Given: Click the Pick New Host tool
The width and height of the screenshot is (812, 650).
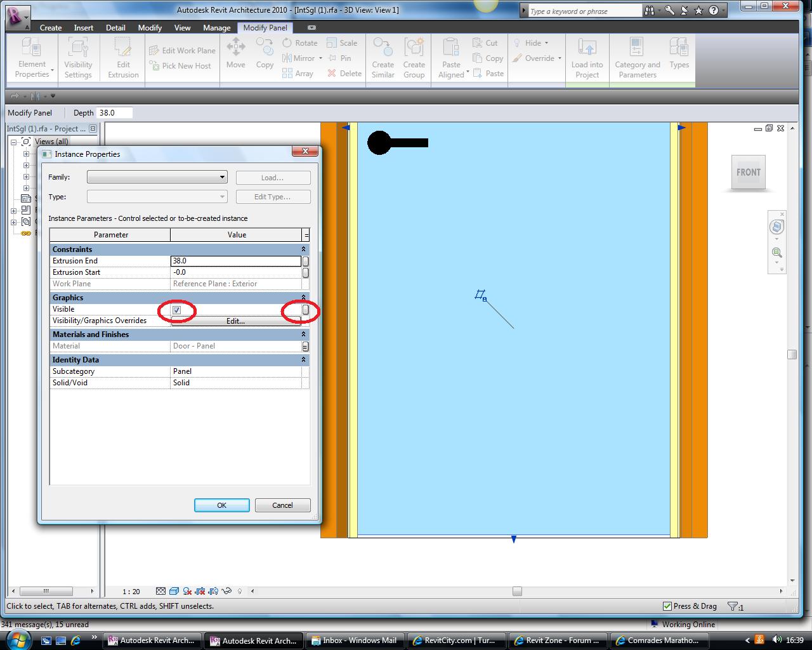Looking at the screenshot, I should (x=180, y=66).
